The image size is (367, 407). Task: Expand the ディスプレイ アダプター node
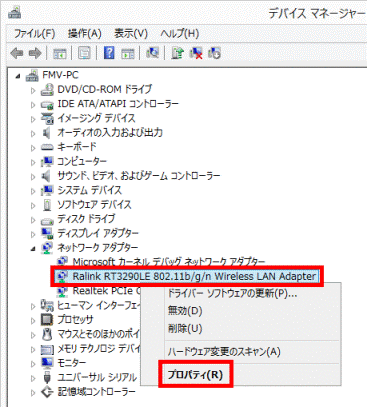tap(33, 234)
